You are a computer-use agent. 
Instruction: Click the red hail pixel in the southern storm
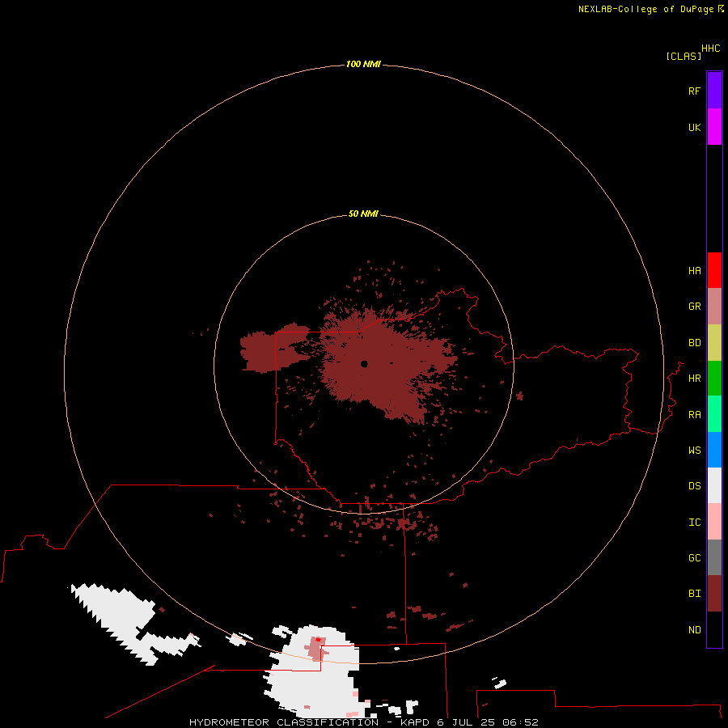coord(318,639)
